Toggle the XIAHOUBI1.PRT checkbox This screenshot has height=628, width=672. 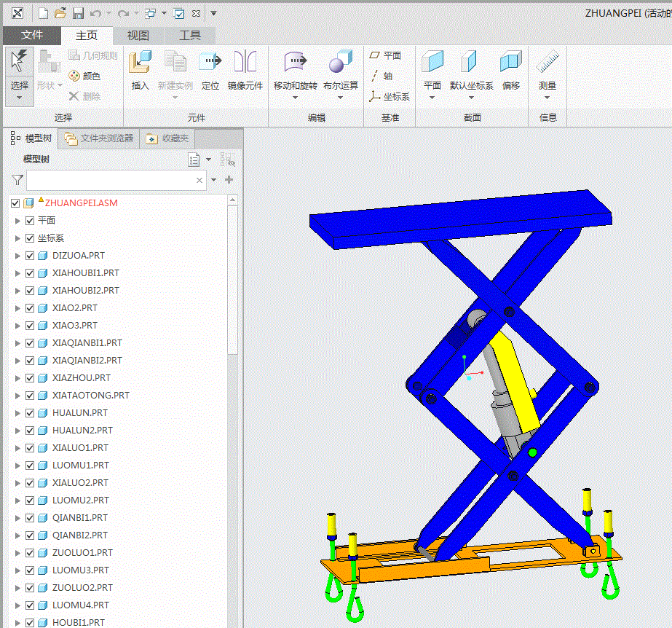30,273
